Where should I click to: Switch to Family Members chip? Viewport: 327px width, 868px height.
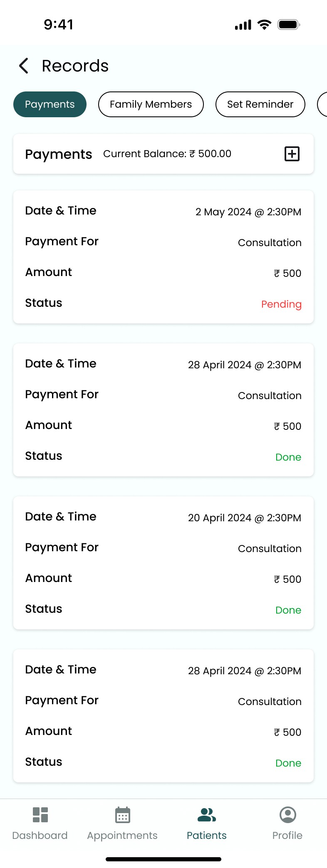point(151,104)
